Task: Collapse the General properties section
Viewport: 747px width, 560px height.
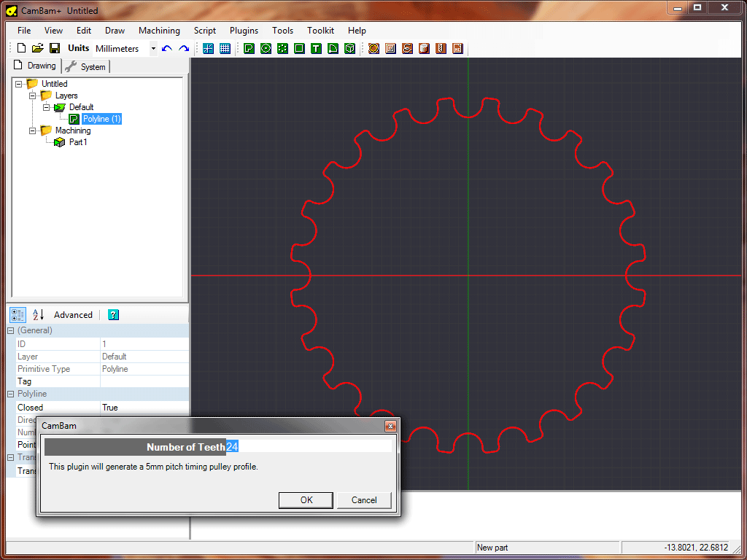Action: point(11,331)
